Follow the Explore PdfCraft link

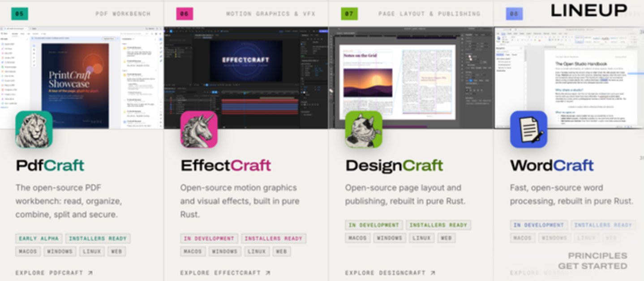[x=54, y=272]
